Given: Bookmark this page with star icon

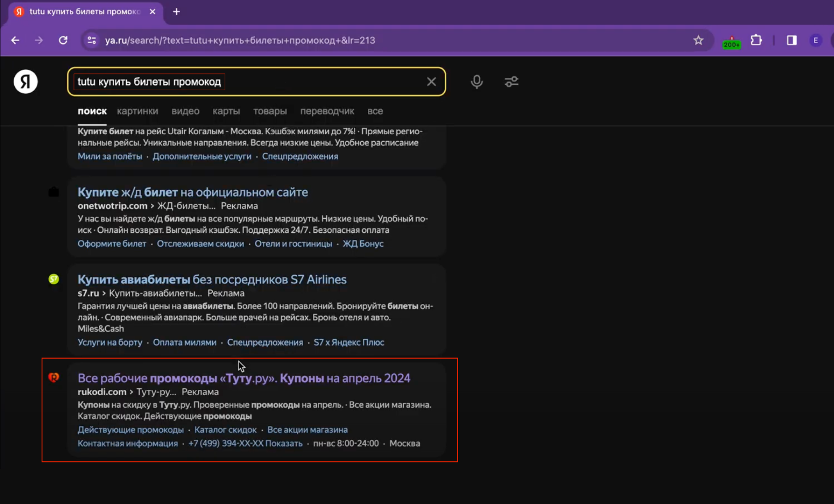Looking at the screenshot, I should pos(698,40).
